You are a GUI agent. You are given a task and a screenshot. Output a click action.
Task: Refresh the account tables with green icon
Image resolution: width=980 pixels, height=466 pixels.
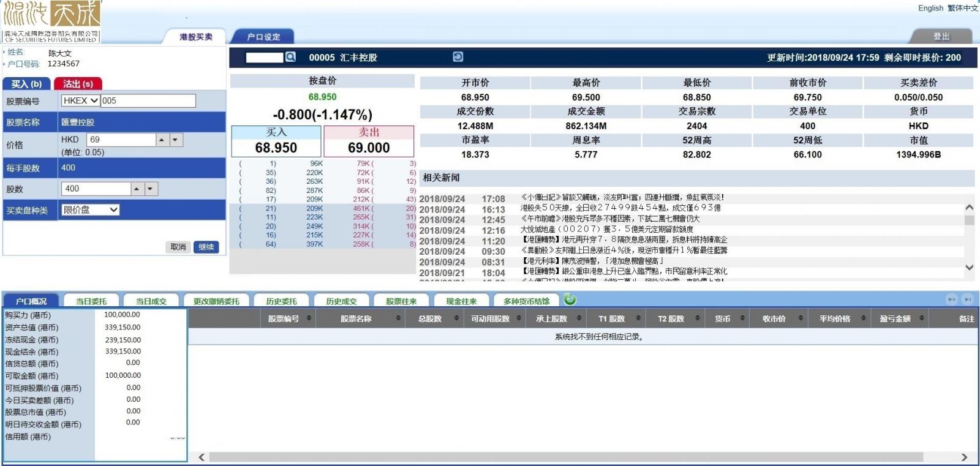570,299
